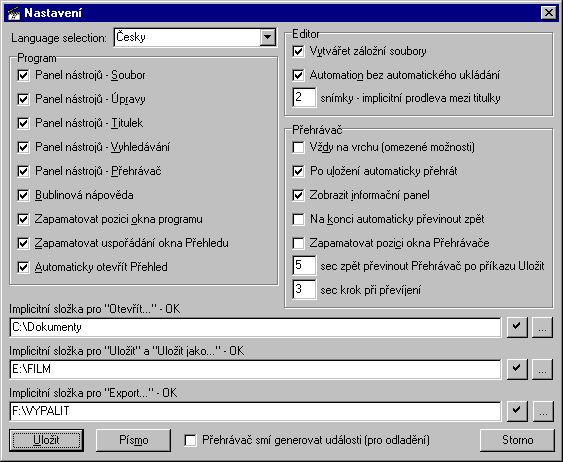Viewport: 563px width, 462px height.
Task: Browse for the F:\VYPALIT export folder
Action: [x=543, y=411]
